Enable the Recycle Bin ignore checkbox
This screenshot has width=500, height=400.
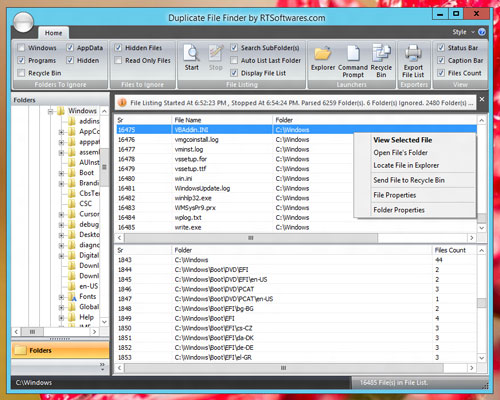[x=21, y=73]
